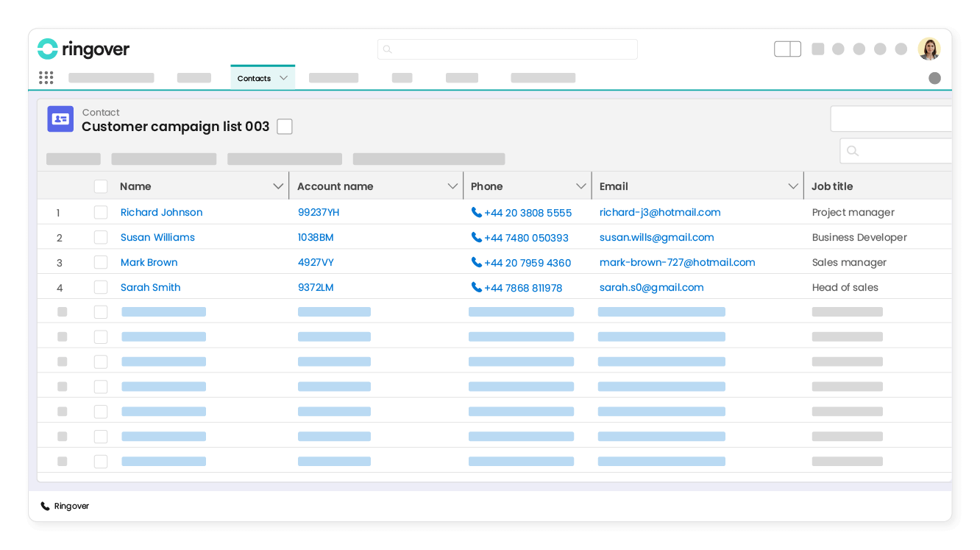980x550 pixels.
Task: Click the phone icon next to Richard Johnson's number
Action: point(477,212)
